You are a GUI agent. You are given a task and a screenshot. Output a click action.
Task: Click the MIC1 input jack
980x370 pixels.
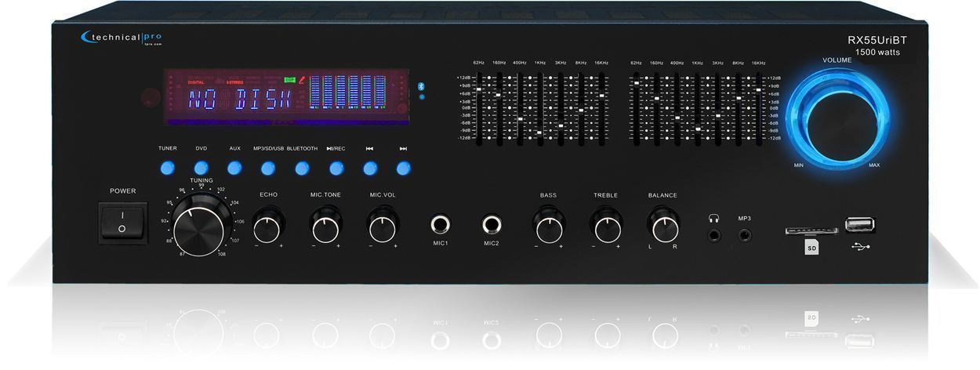(x=441, y=226)
